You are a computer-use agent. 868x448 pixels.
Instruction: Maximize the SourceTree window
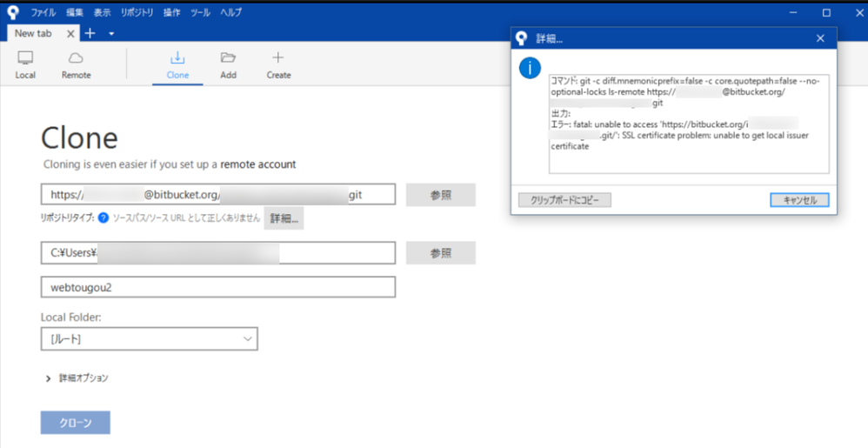point(826,12)
